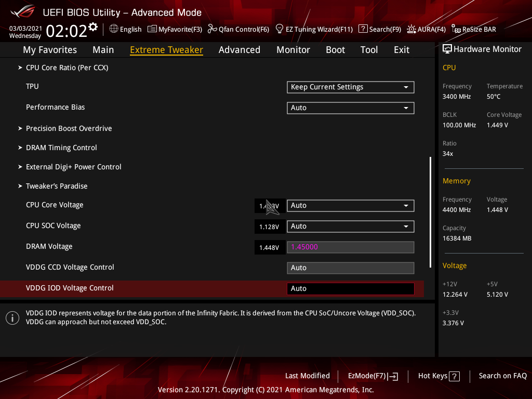Screen dimensions: 532x399
Task: Click VDDG CCD Voltage Control field
Action: [351, 268]
